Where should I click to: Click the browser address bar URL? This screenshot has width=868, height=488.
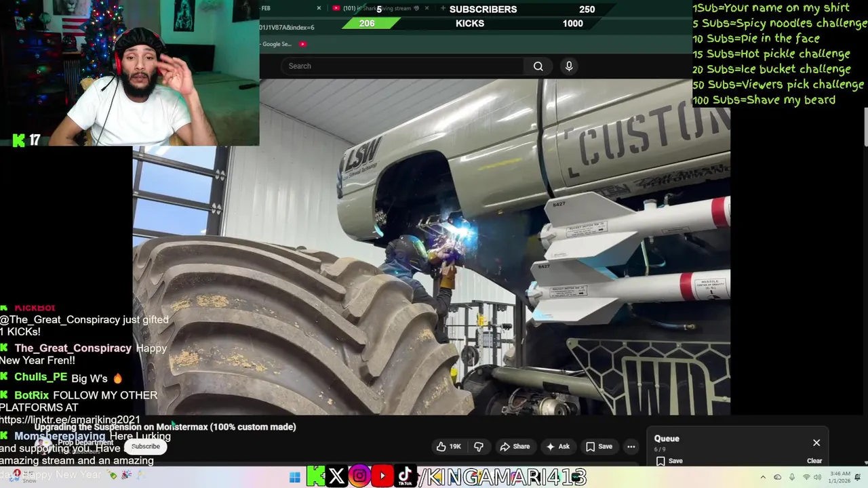click(288, 27)
